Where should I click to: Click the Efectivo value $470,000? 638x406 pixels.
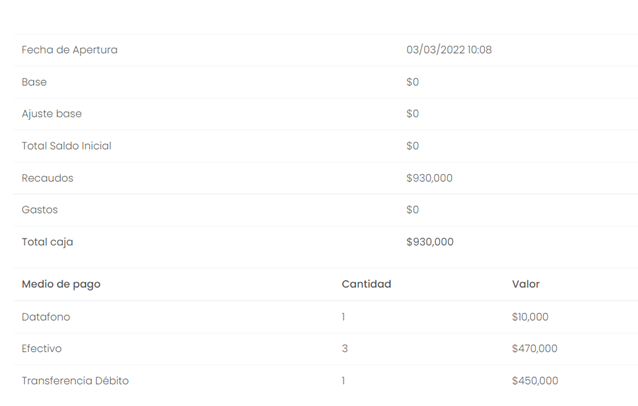(x=535, y=349)
